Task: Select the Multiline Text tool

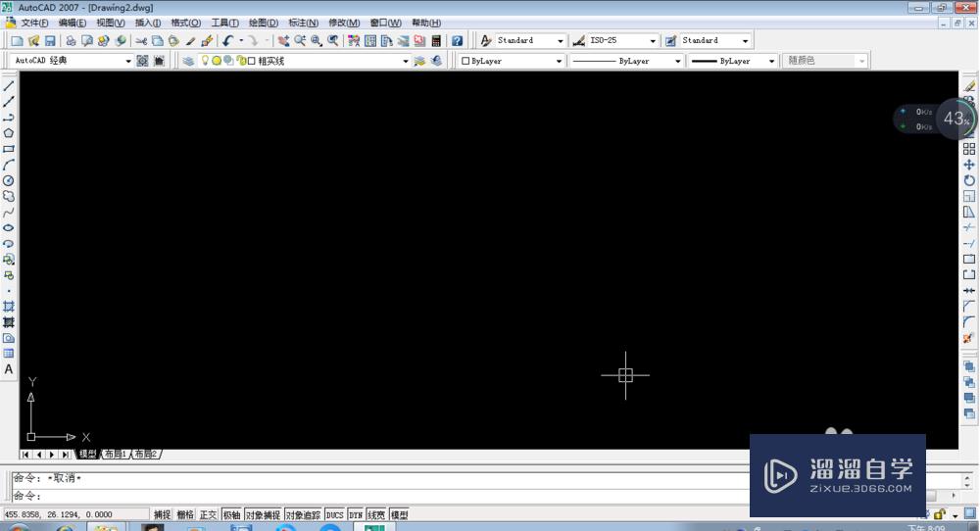Action: tap(9, 369)
